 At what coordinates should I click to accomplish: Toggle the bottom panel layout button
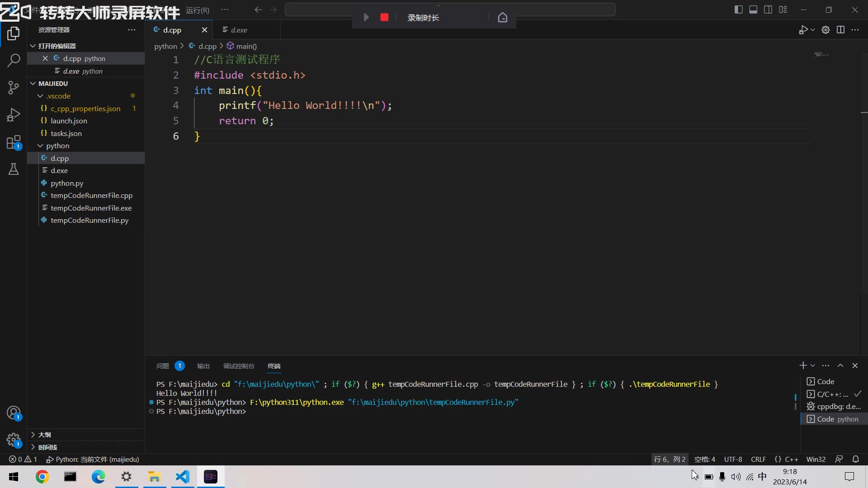point(753,9)
